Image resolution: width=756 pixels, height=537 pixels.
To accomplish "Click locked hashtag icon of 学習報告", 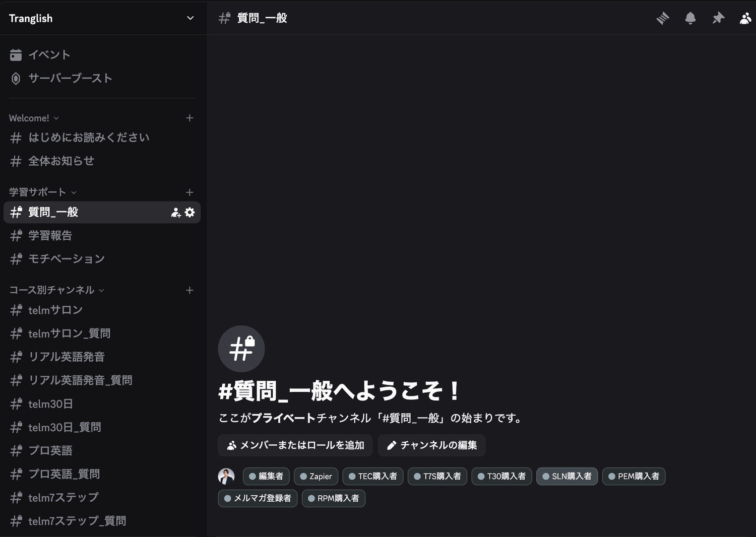I will [16, 235].
